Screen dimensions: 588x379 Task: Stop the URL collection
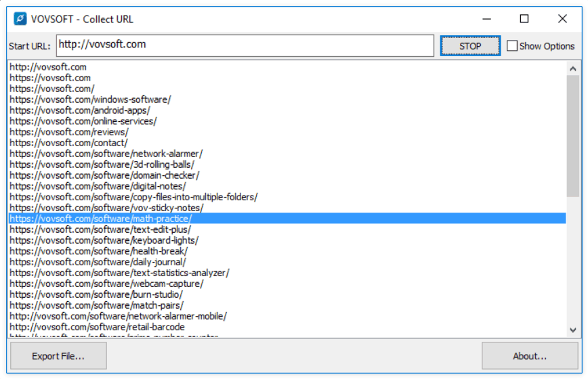pyautogui.click(x=470, y=46)
